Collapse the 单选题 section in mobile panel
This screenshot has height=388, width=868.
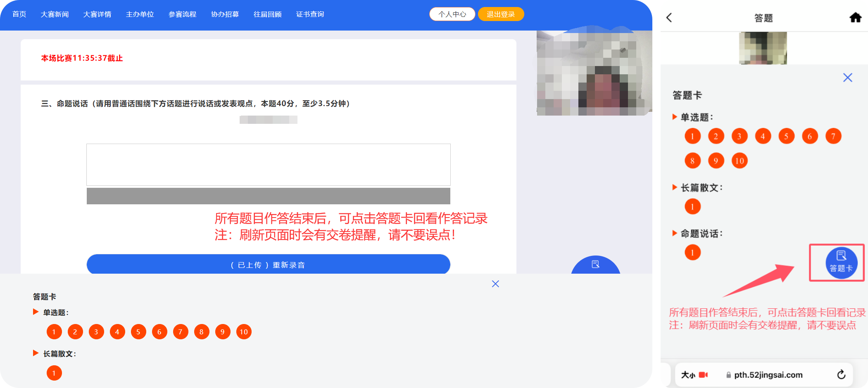point(675,117)
